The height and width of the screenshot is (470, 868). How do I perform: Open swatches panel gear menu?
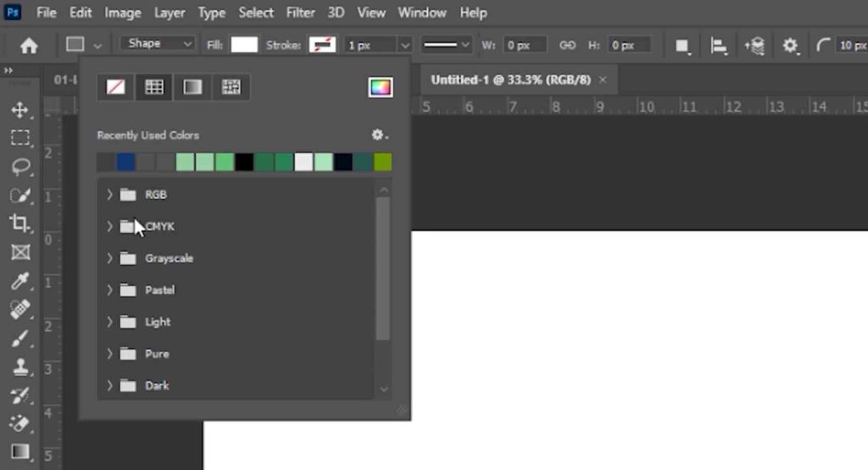379,135
